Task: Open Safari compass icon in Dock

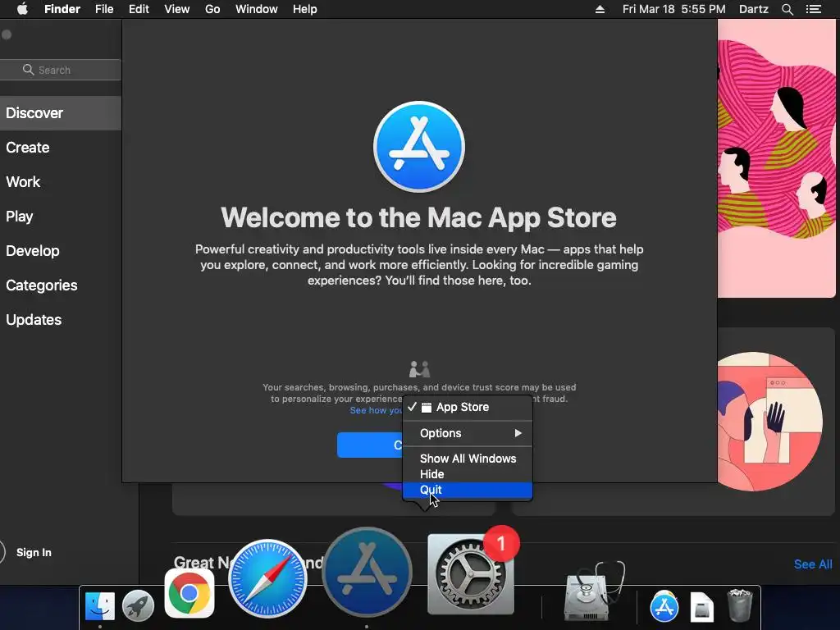Action: 268,578
